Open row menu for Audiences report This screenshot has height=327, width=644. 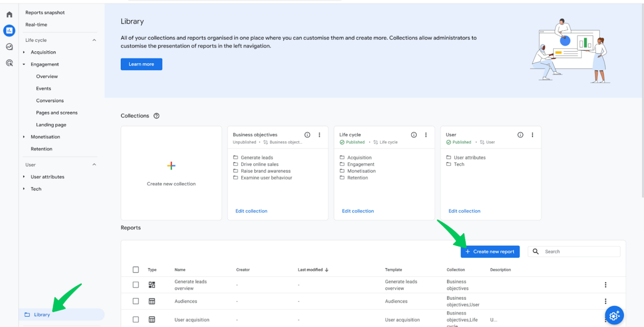[x=605, y=301]
